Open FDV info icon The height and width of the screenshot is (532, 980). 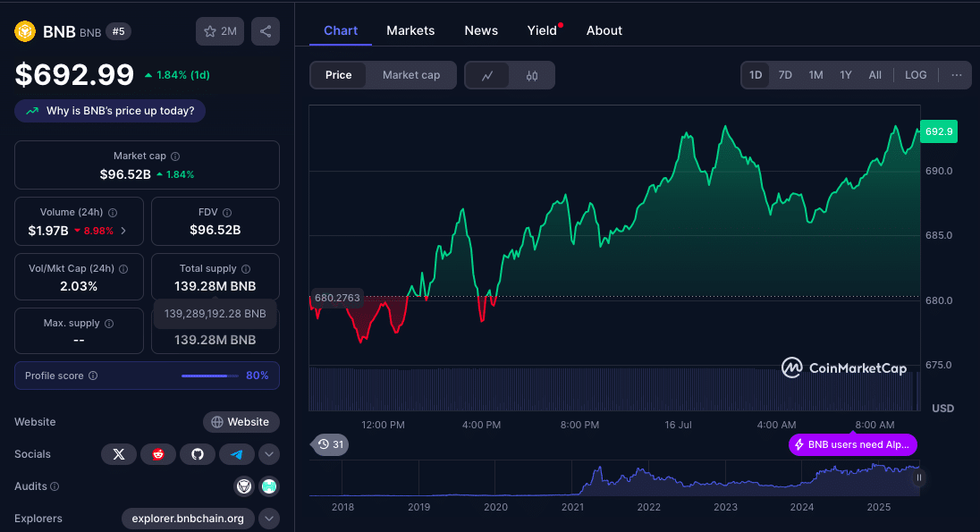click(x=227, y=213)
